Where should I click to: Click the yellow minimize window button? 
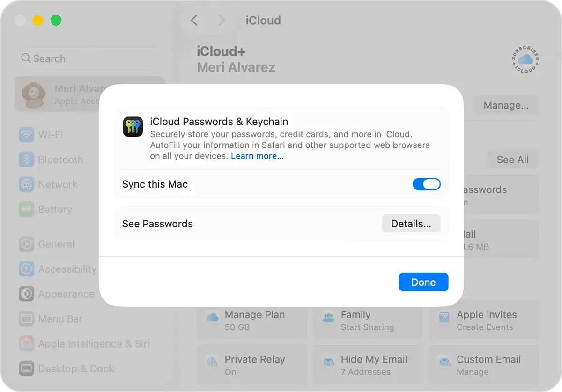pyautogui.click(x=38, y=20)
